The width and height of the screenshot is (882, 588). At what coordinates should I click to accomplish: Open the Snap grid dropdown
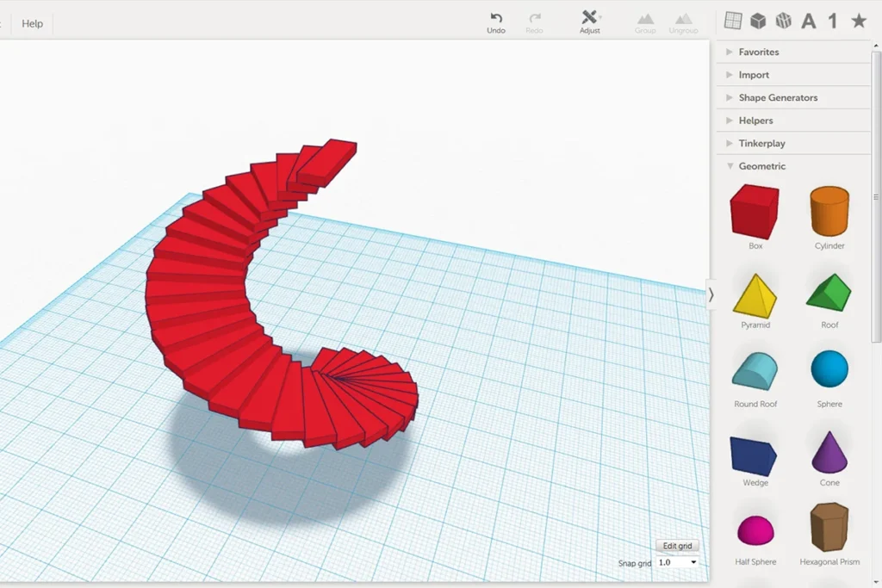(677, 562)
